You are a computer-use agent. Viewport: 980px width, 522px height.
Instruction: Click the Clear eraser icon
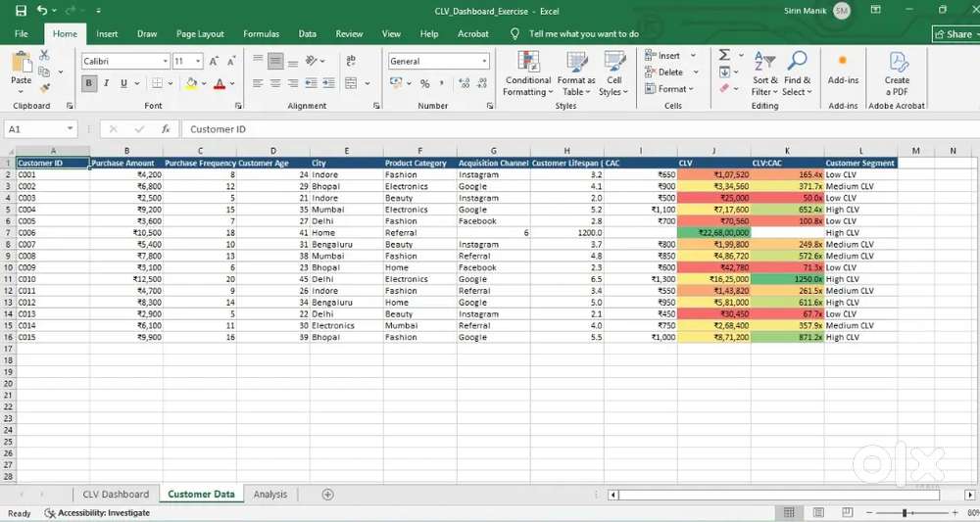click(x=724, y=89)
